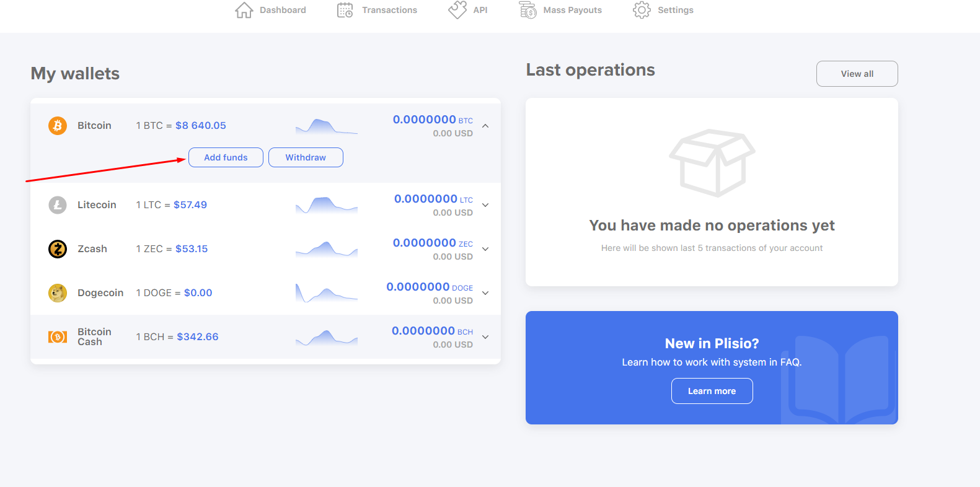Click the My wallets heading
Image resolution: width=980 pixels, height=487 pixels.
(x=75, y=74)
